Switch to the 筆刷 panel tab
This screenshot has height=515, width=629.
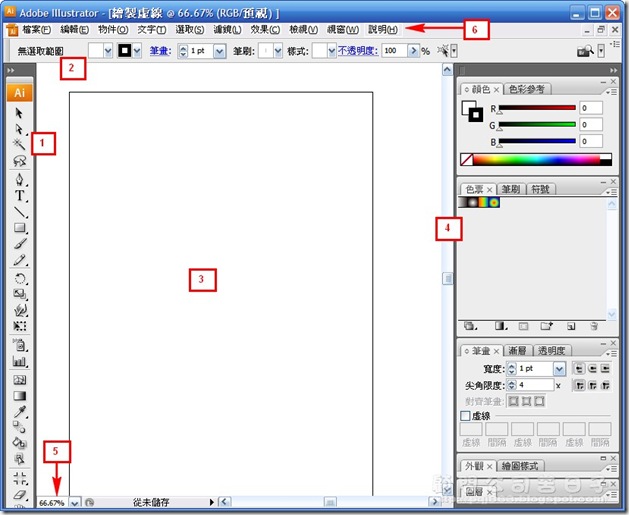511,189
